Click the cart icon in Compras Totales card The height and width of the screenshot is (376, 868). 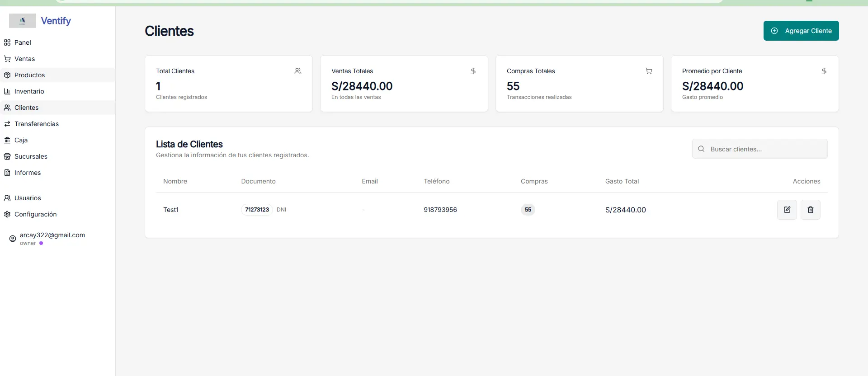648,71
